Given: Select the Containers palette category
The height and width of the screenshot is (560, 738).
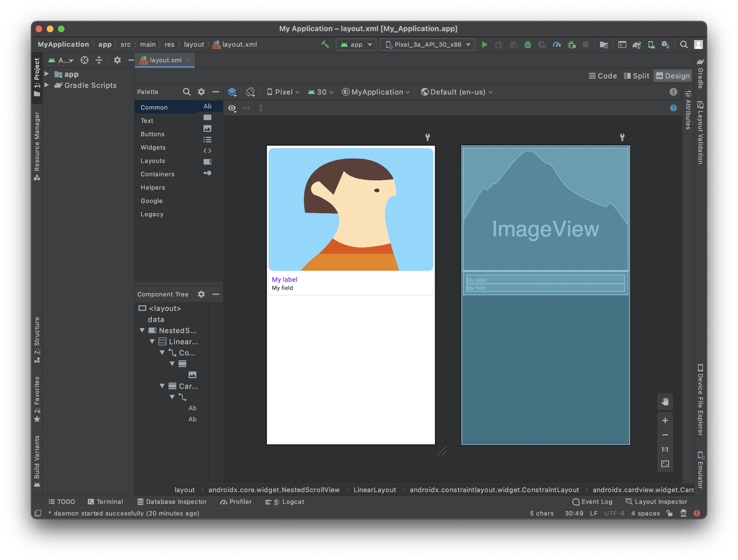Looking at the screenshot, I should (x=157, y=174).
